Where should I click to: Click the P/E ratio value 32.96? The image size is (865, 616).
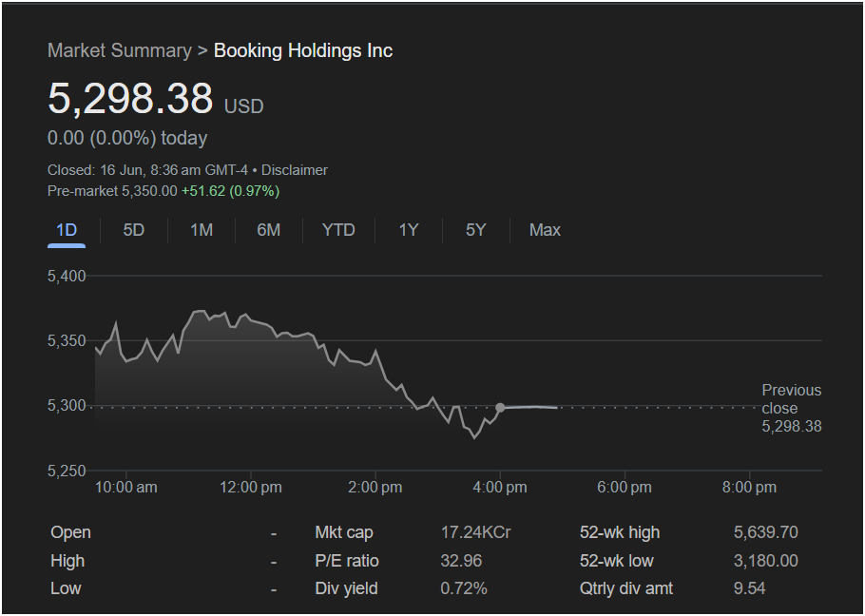(461, 560)
